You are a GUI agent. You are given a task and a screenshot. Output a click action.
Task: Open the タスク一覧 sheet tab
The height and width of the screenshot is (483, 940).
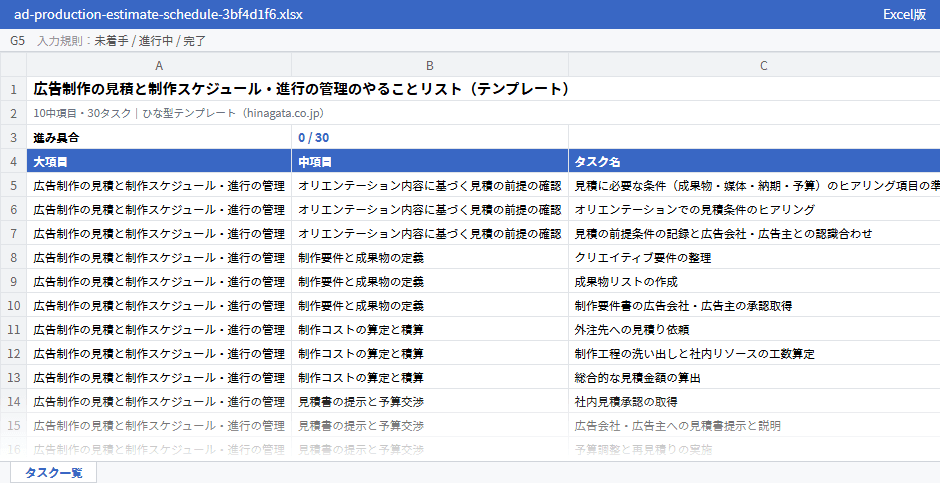[x=53, y=472]
